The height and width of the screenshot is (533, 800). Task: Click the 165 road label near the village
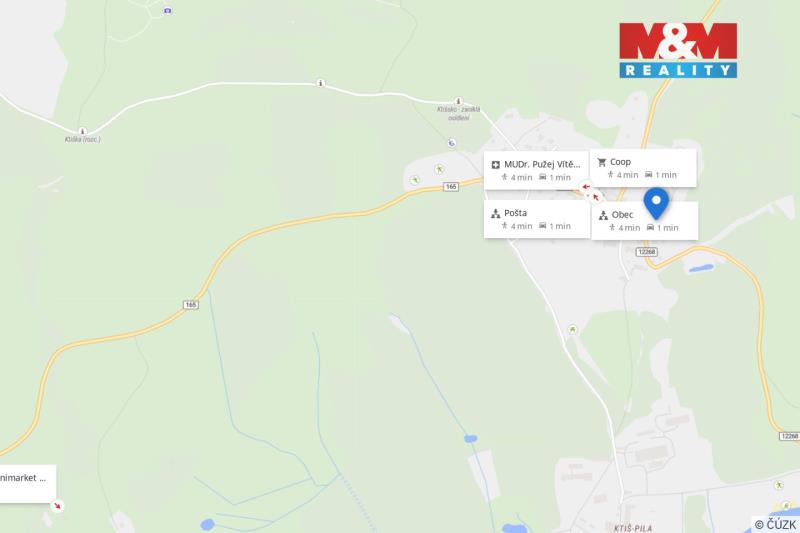(x=451, y=187)
